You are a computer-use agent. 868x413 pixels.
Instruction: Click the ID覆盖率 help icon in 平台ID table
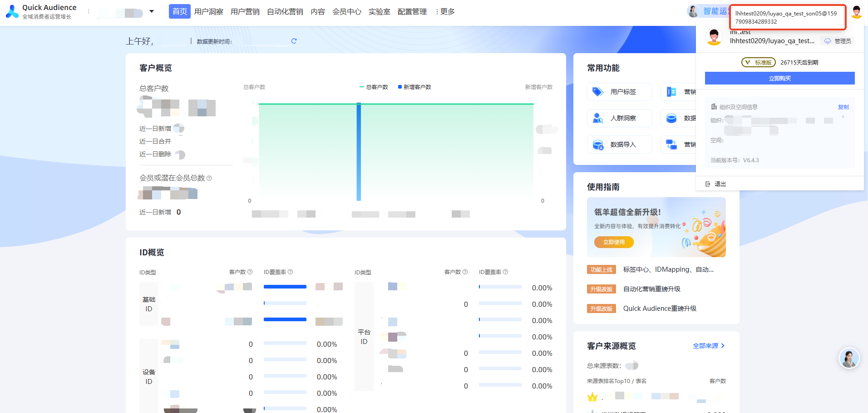click(x=506, y=272)
